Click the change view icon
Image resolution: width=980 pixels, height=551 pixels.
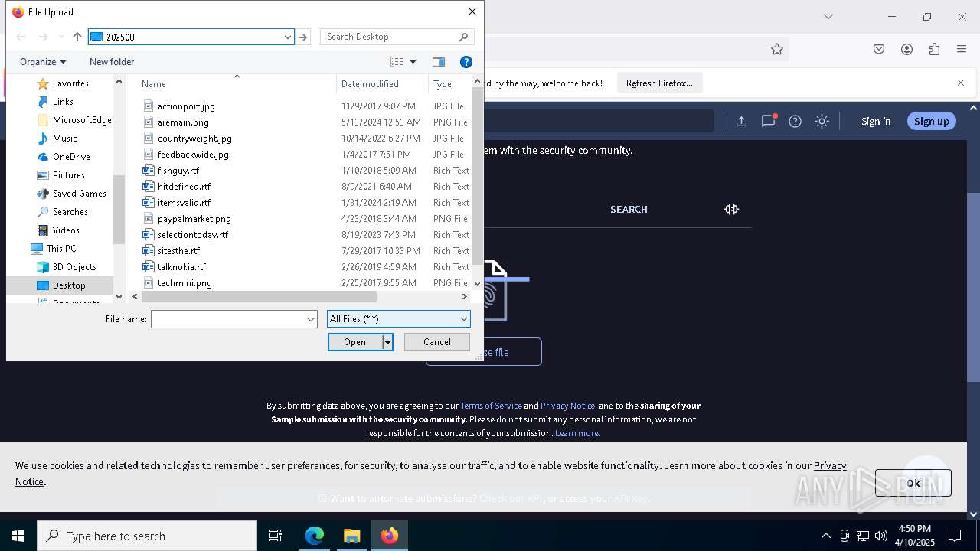point(397,62)
